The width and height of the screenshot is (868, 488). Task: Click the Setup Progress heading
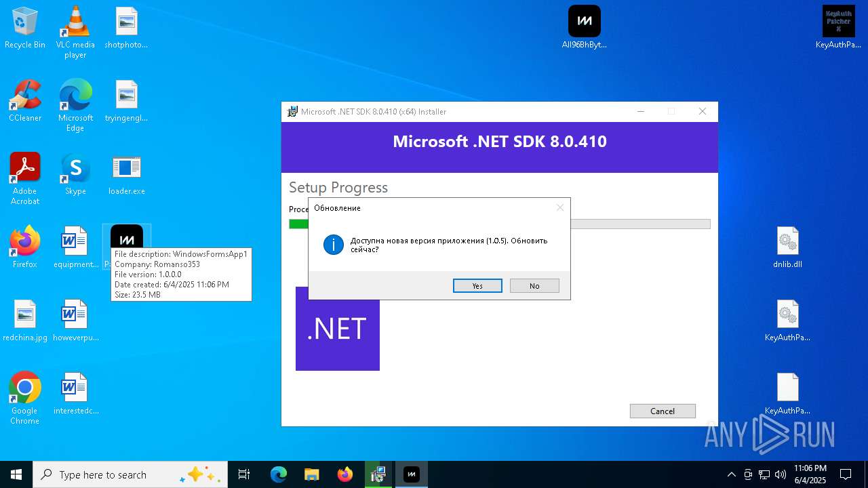tap(338, 187)
